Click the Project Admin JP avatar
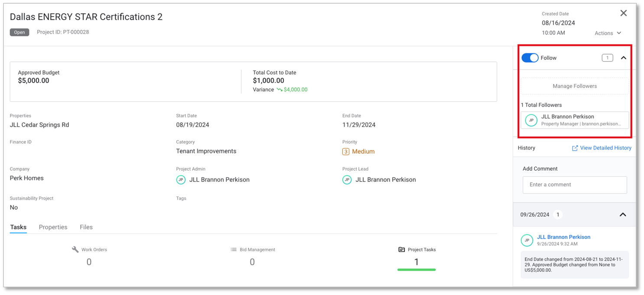Screen dimensions: 644x295 click(x=181, y=180)
